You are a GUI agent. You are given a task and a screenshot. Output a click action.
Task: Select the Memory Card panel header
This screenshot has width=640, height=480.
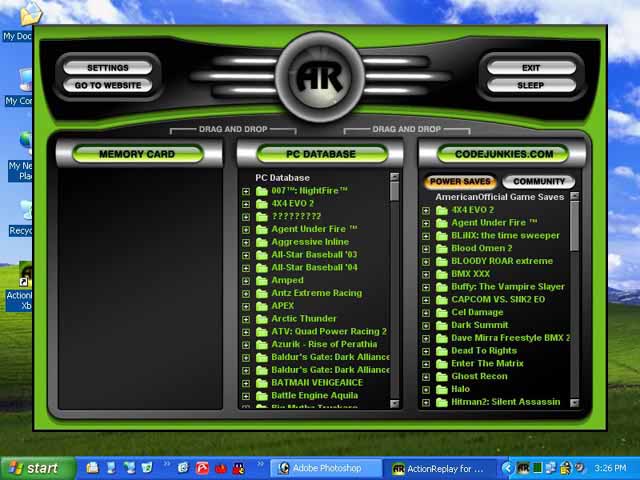(138, 154)
